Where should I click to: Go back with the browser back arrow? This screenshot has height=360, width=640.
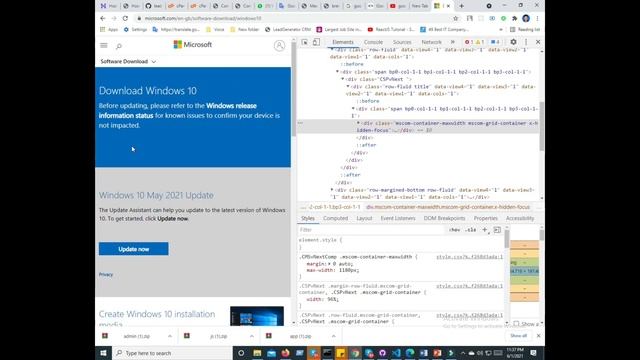[x=103, y=18]
